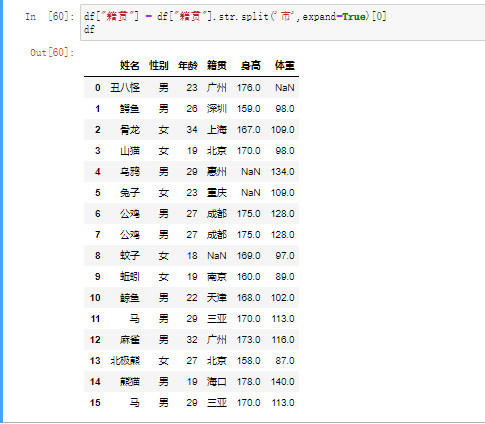Click the weight value 134.0
Image resolution: width=485 pixels, height=424 pixels.
click(x=283, y=172)
